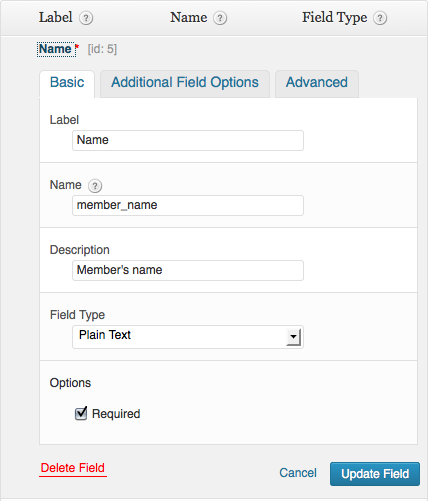Click the Required option label text
429x501 pixels.
point(116,414)
